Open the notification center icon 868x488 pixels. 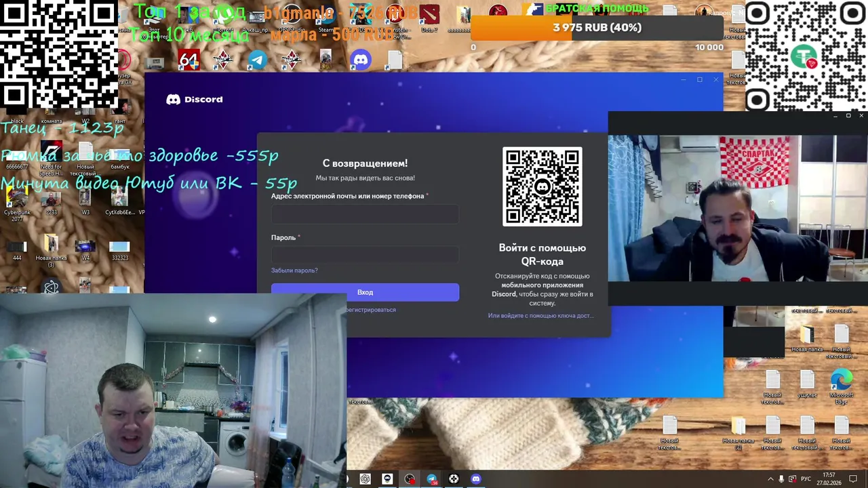click(x=854, y=479)
